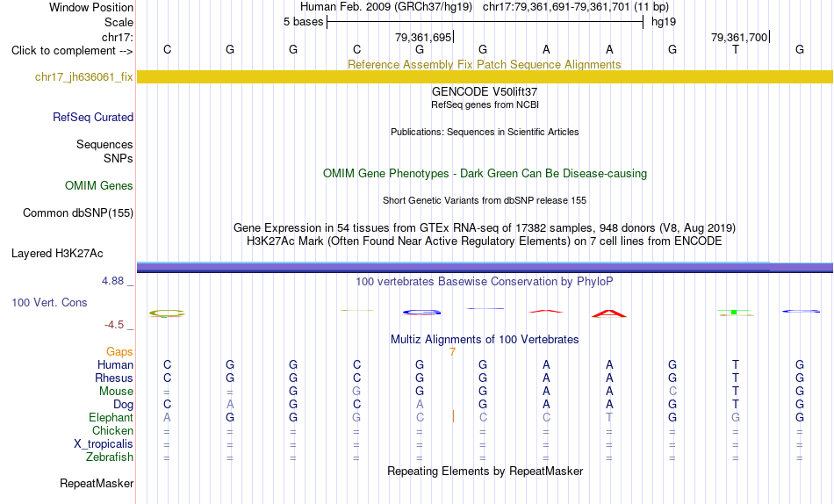Click 'Repeating Elements by RepeatMasker' title

point(485,472)
